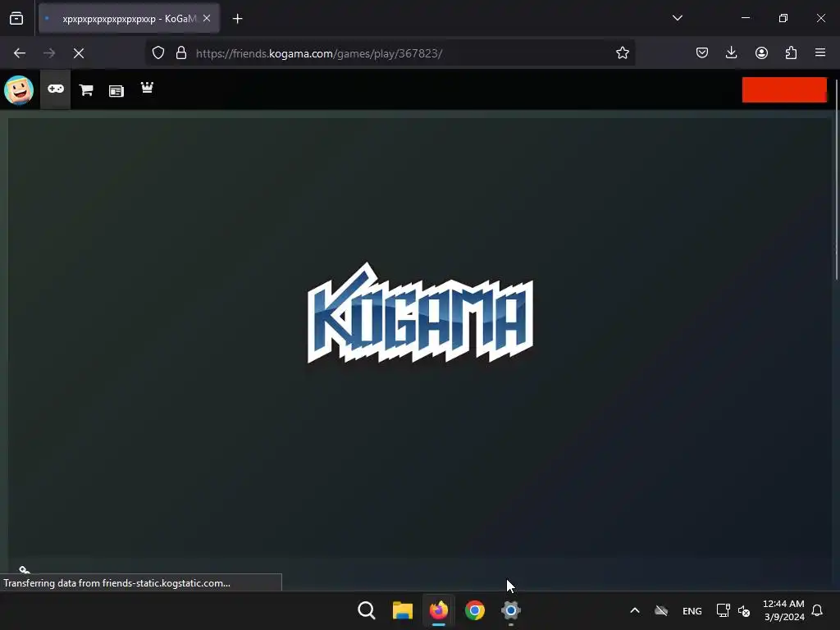Open the extensions puzzle icon
840x630 pixels.
pyautogui.click(x=791, y=53)
